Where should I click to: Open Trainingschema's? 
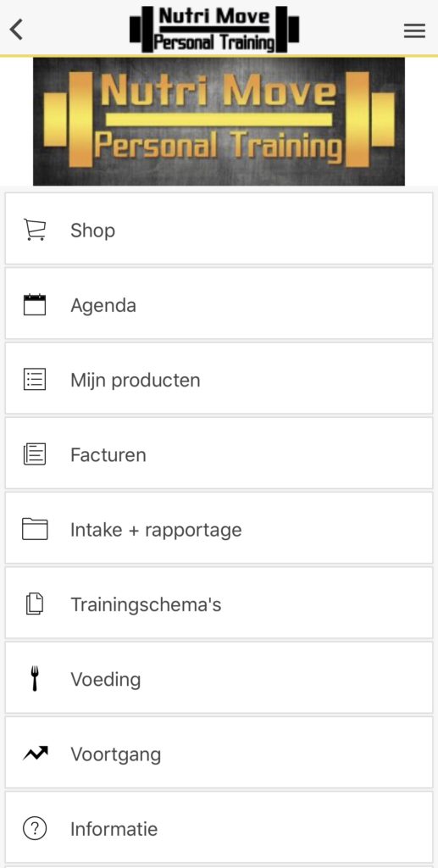[x=219, y=603]
